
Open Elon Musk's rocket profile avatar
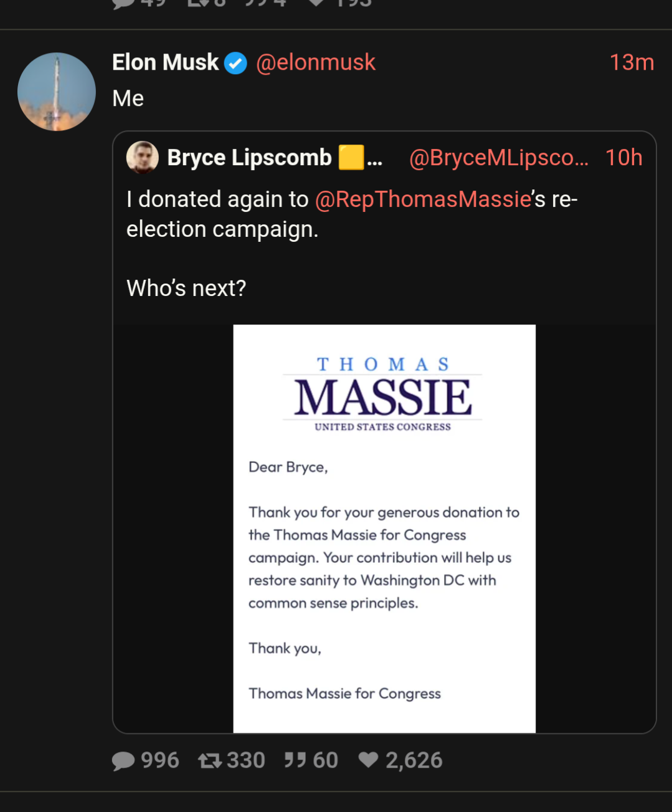57,92
